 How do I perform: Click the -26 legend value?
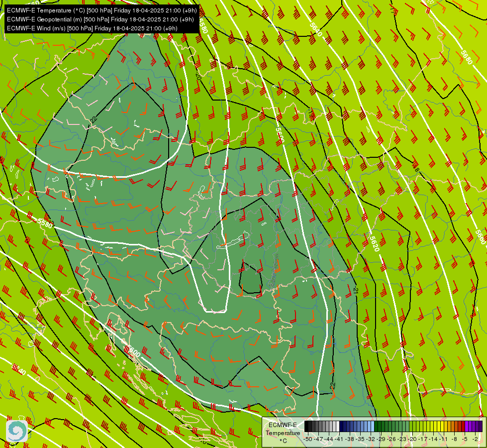pyautogui.click(x=391, y=440)
